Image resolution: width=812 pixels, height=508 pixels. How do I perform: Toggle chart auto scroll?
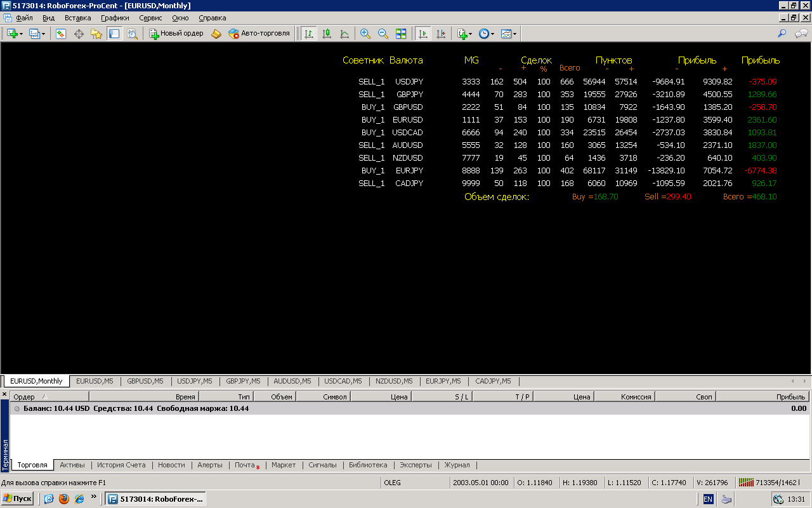click(x=422, y=34)
